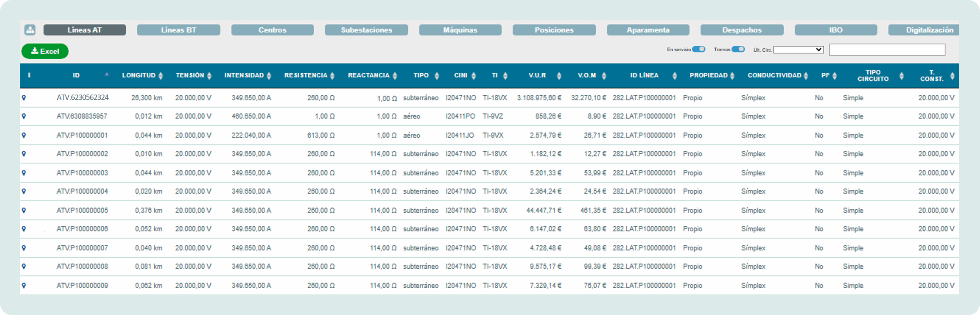Sort by TENSIÓN column arrows
The image size is (980, 315).
(209, 76)
